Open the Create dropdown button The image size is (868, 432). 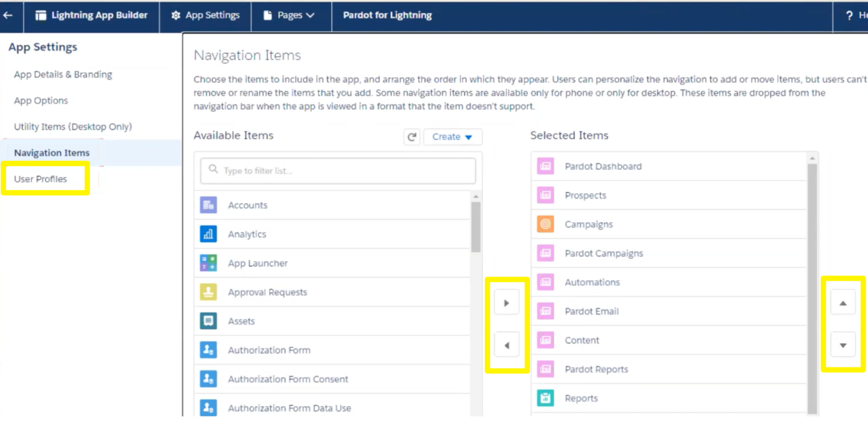click(x=453, y=137)
